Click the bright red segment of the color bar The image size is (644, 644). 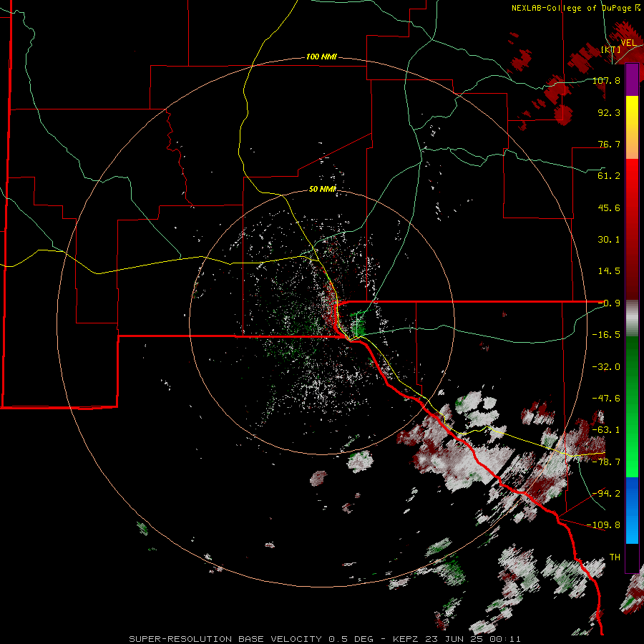click(x=632, y=177)
